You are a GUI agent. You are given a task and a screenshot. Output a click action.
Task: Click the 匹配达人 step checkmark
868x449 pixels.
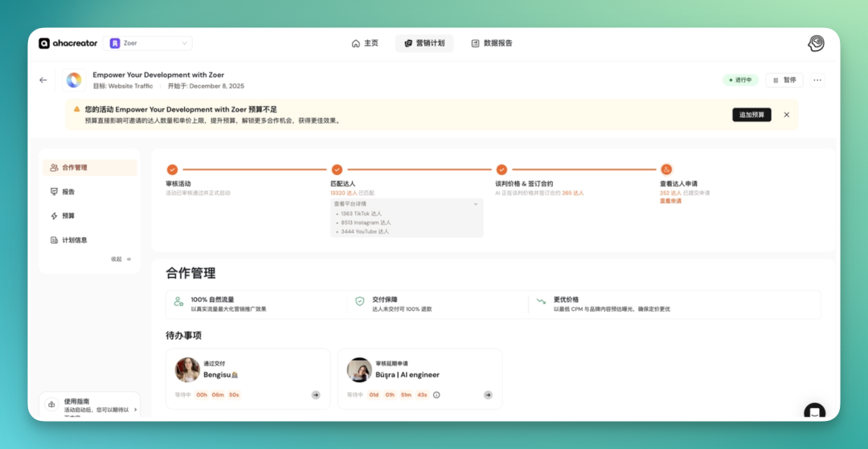pos(337,169)
